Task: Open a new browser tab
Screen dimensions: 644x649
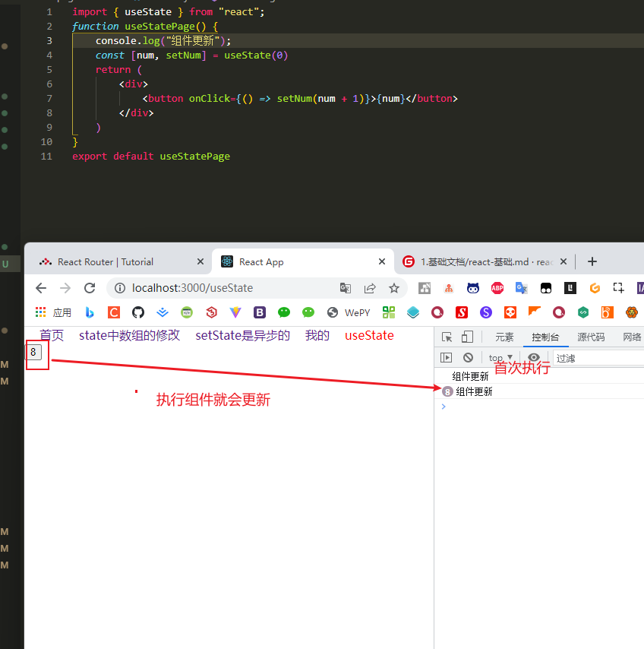Action: point(592,261)
